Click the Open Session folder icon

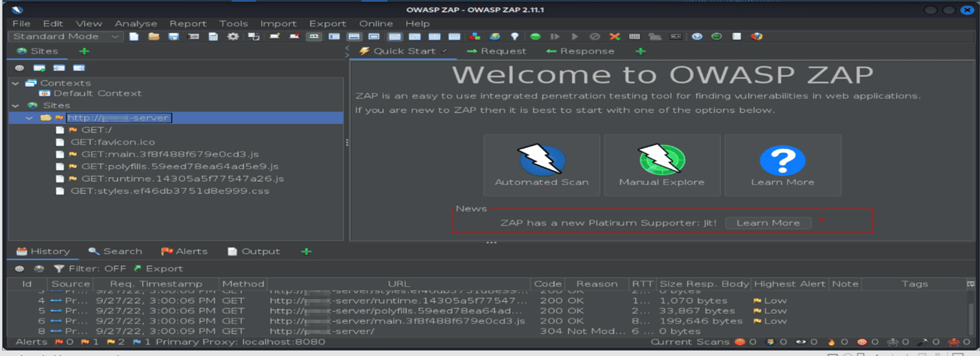[154, 36]
